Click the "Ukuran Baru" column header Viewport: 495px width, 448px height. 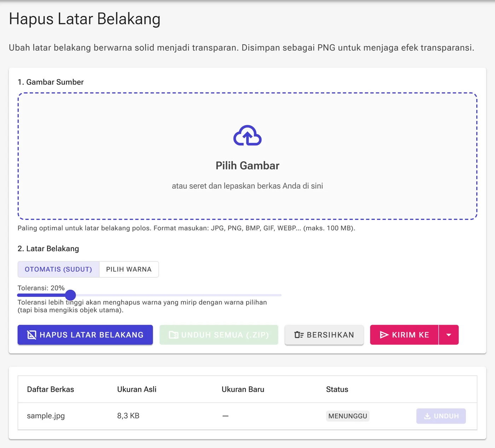point(243,389)
